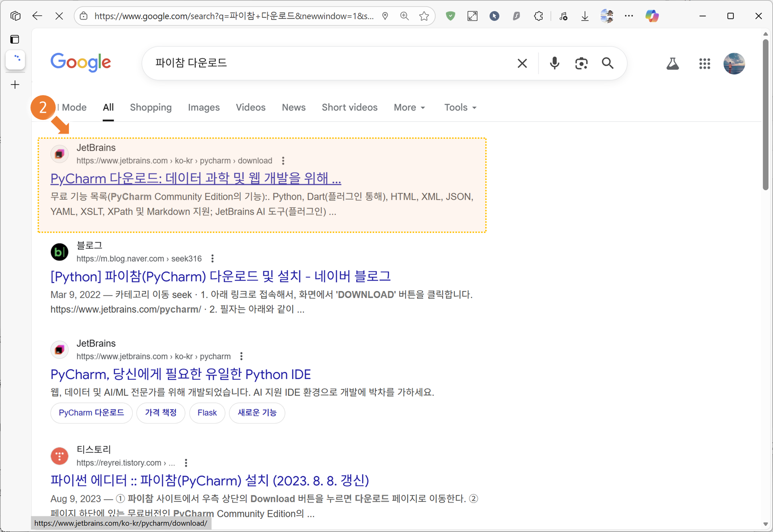Open Google account profile picture
This screenshot has height=532, width=773.
(734, 63)
